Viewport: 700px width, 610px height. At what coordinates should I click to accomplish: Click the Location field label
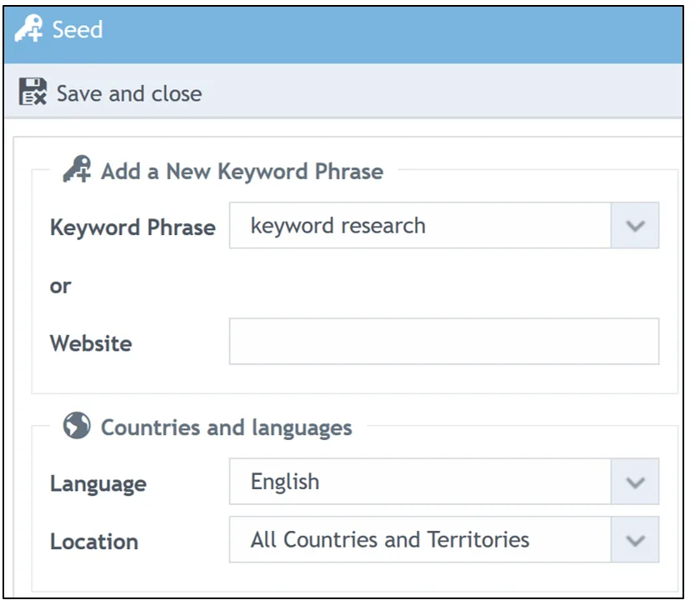(x=94, y=542)
